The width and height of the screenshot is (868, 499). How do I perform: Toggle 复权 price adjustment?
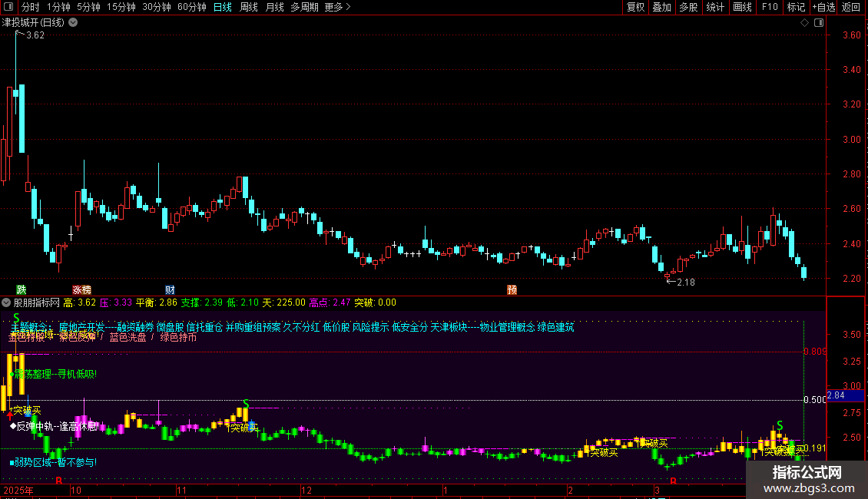pos(636,8)
